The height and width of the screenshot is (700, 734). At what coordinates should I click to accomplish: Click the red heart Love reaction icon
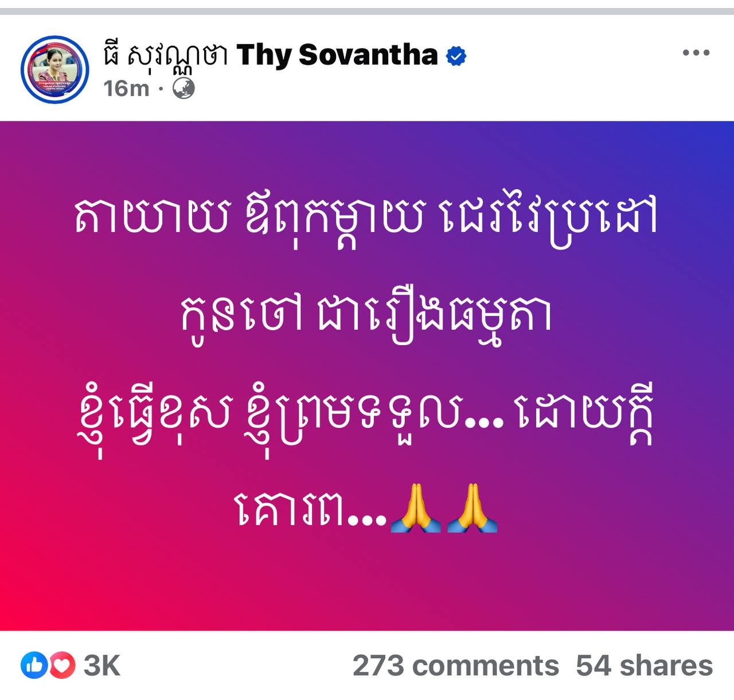62,666
